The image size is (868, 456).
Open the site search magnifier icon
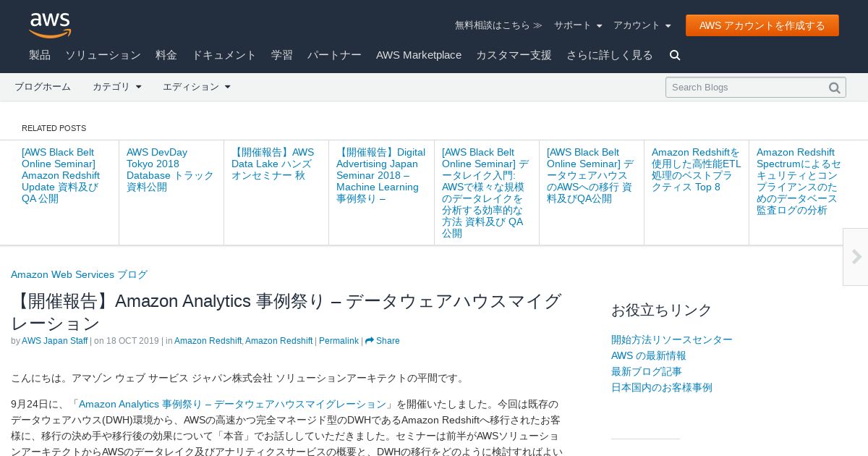click(675, 55)
